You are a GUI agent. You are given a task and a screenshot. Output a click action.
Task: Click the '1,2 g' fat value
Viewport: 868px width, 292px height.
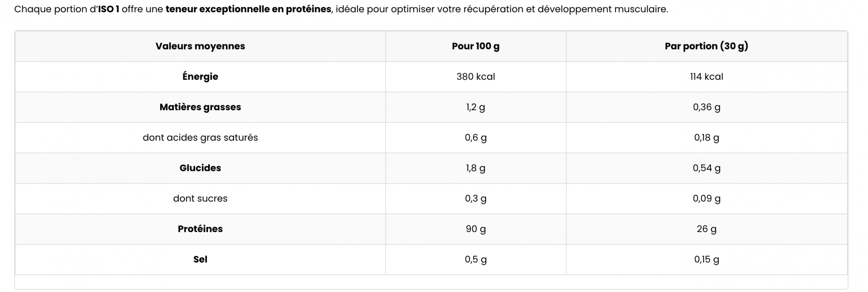[476, 107]
